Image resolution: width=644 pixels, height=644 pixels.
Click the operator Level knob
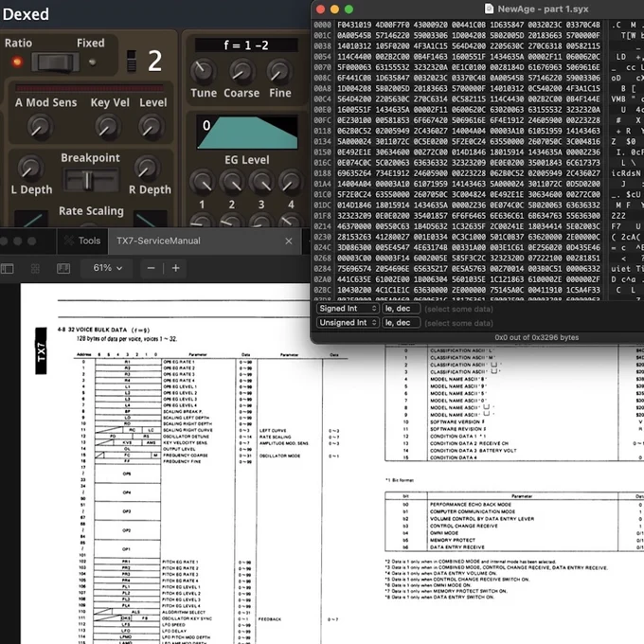(x=151, y=126)
